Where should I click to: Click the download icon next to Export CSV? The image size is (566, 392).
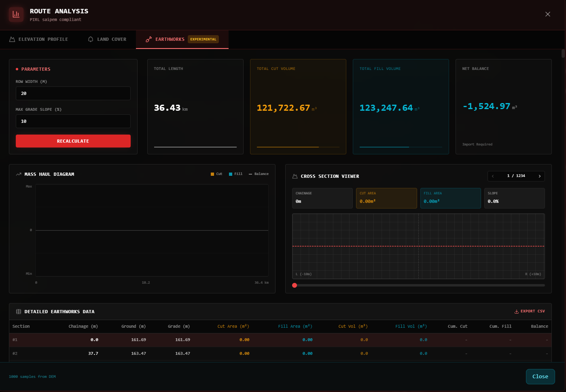[516, 311]
